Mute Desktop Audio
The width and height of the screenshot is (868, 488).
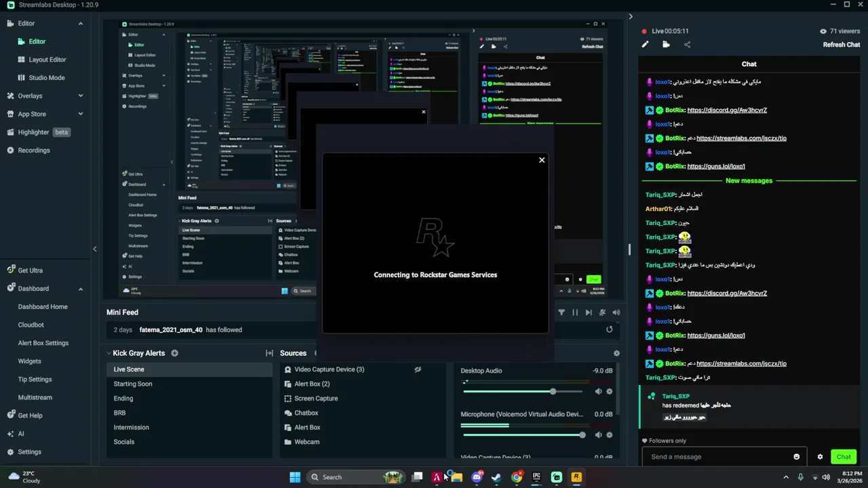(598, 392)
